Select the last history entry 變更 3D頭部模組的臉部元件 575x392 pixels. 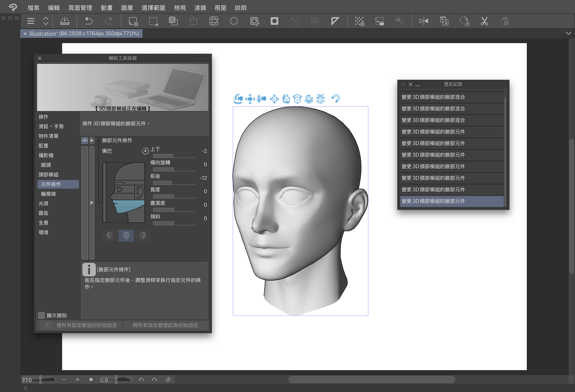tap(452, 201)
